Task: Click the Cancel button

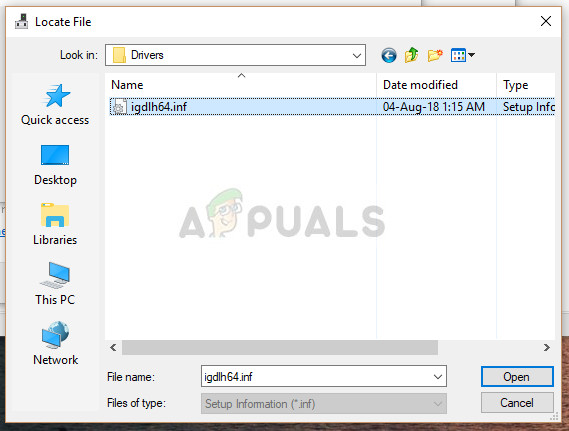Action: pos(517,403)
